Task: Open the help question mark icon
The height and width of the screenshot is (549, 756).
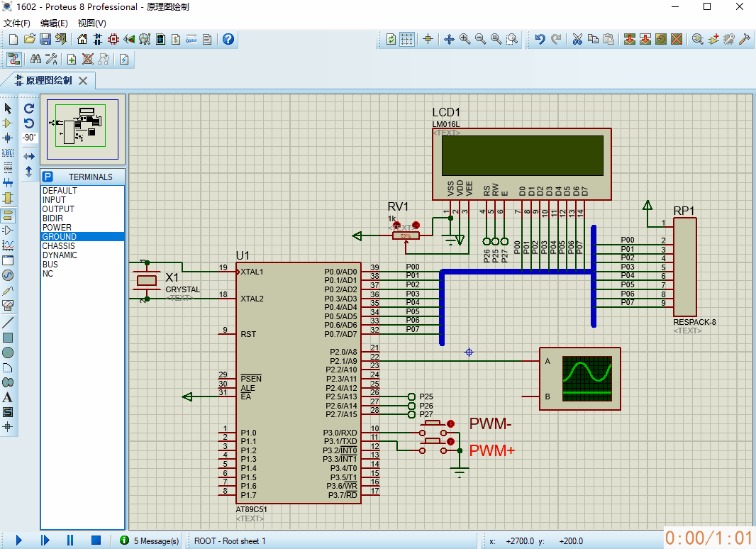Action: pyautogui.click(x=228, y=39)
